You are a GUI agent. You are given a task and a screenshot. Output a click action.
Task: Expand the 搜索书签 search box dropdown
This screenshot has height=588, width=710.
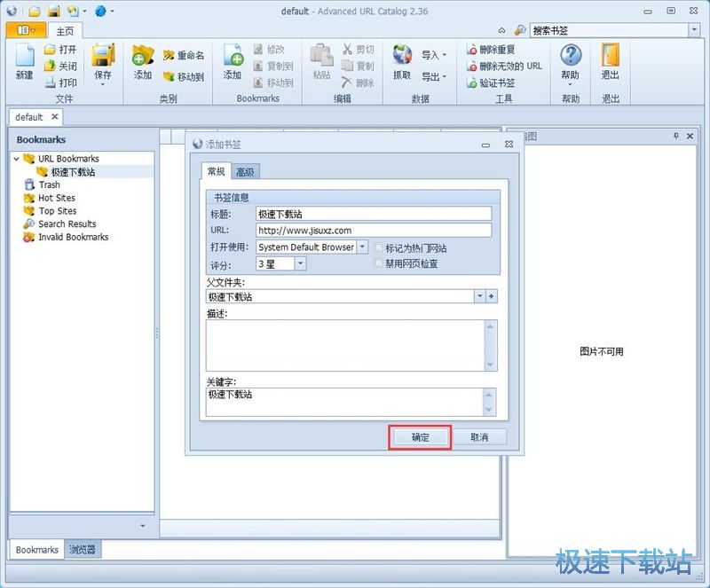point(694,30)
